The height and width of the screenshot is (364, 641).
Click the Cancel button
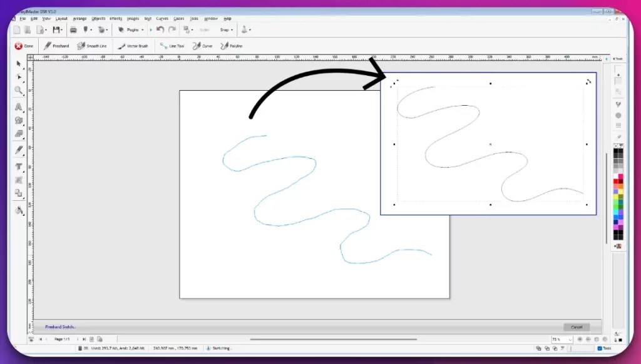point(575,326)
